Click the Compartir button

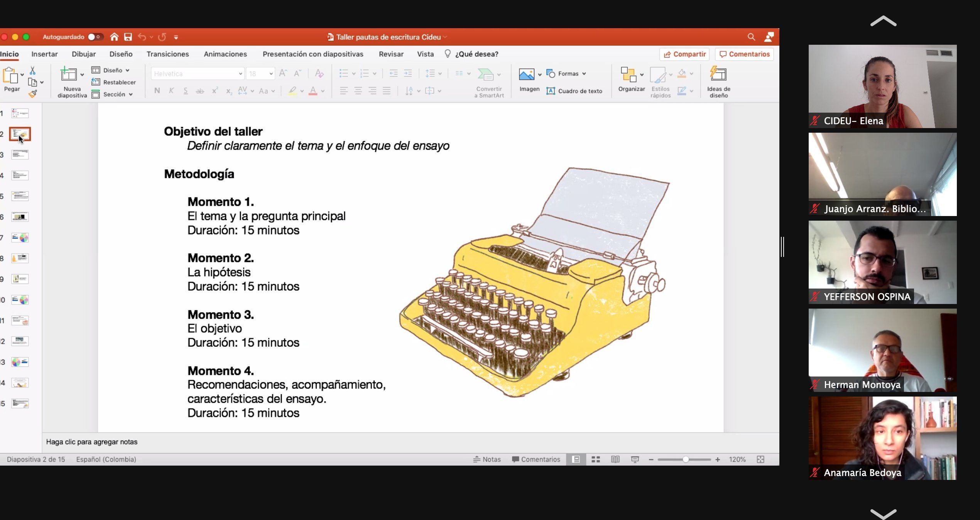coord(684,54)
